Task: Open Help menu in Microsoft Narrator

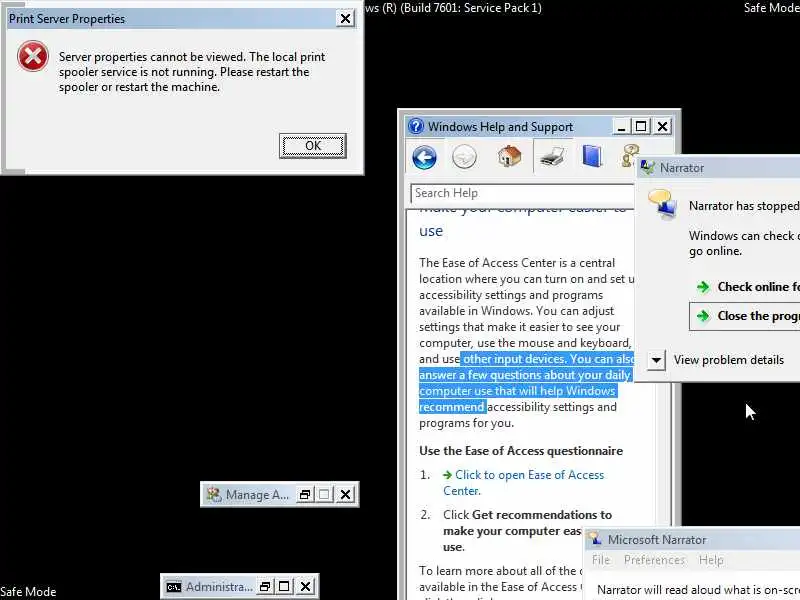Action: pos(711,560)
